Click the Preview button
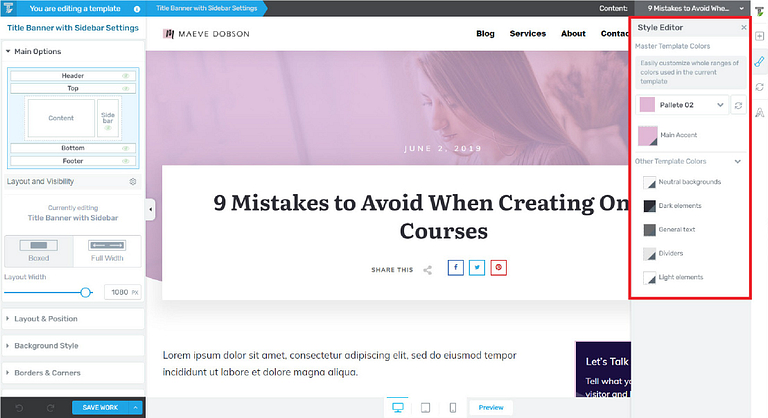Screen dimensions: 768x418 click(491, 407)
